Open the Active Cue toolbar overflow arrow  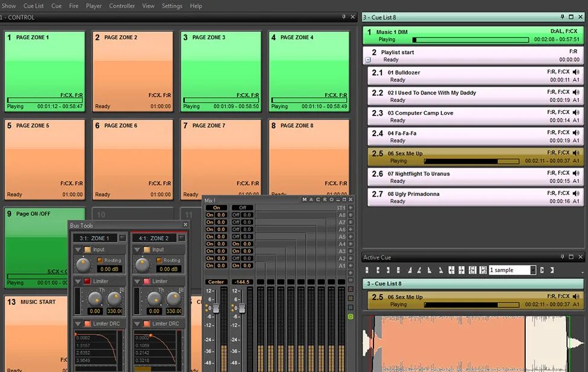(582, 272)
